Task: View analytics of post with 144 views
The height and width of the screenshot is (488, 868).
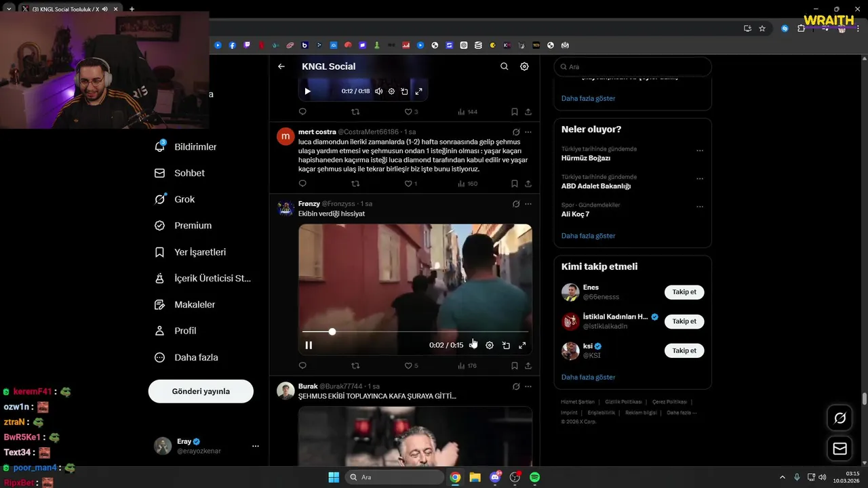Action: [467, 112]
